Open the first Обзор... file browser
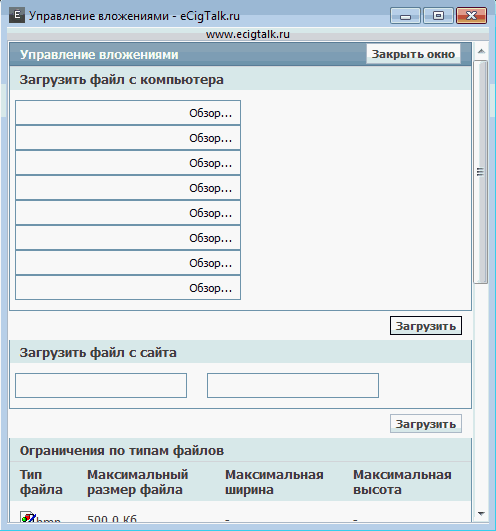This screenshot has height=531, width=496. click(210, 113)
